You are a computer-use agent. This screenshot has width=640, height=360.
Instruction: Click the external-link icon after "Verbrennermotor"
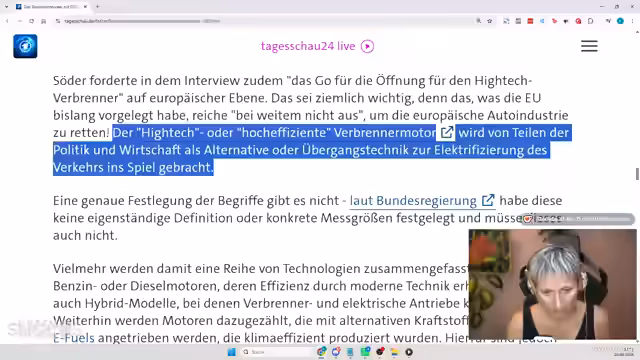(x=447, y=132)
